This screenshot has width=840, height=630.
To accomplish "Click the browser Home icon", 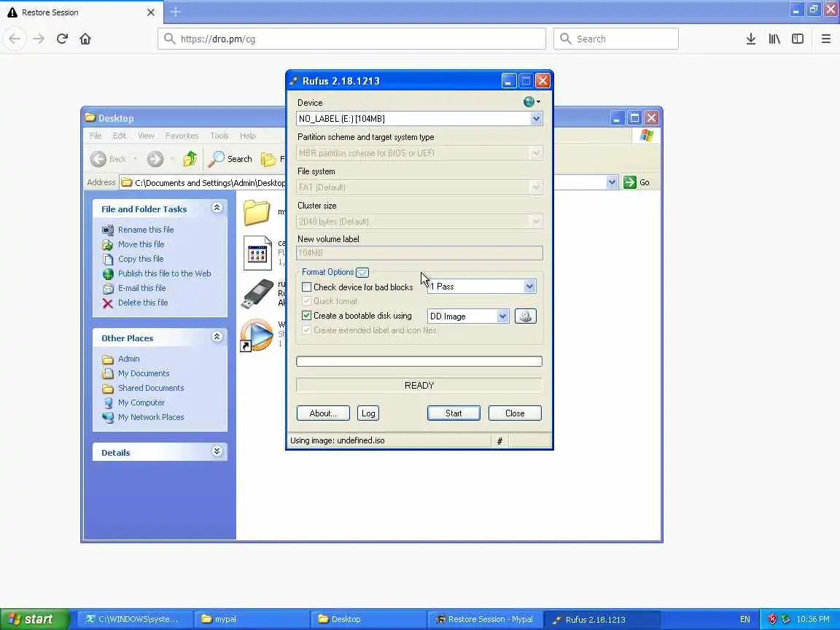I will pos(85,39).
